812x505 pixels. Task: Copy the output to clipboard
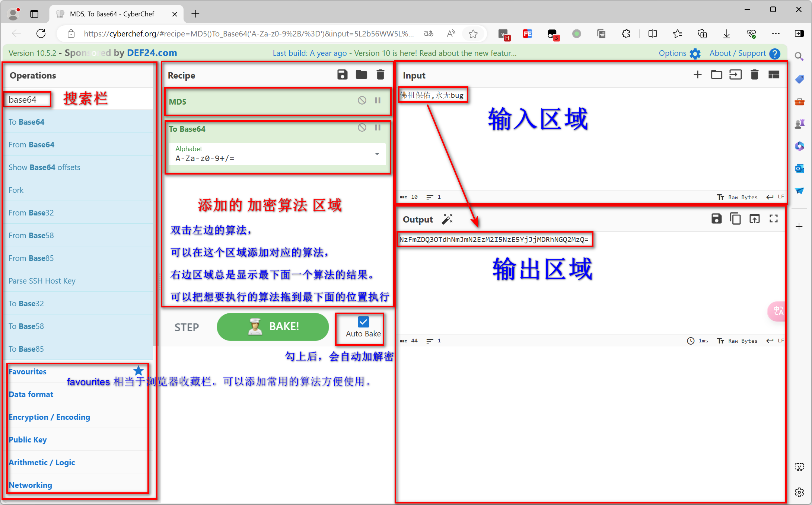coord(735,219)
